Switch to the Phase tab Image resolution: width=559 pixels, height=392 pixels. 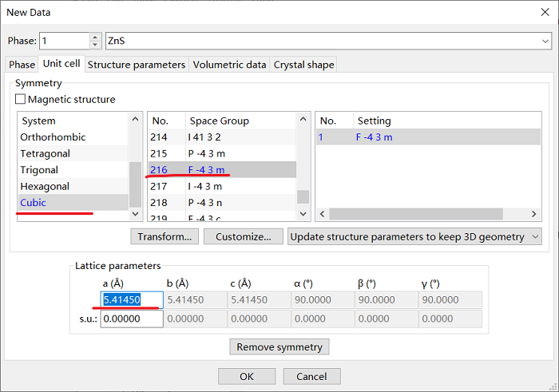[22, 65]
